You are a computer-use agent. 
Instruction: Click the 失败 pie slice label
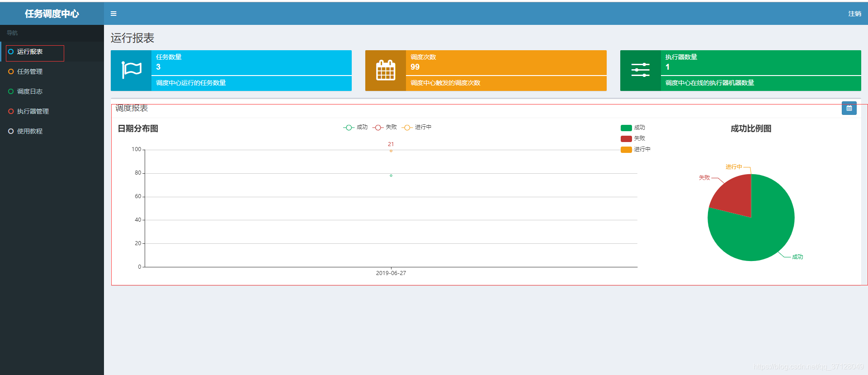(x=704, y=178)
